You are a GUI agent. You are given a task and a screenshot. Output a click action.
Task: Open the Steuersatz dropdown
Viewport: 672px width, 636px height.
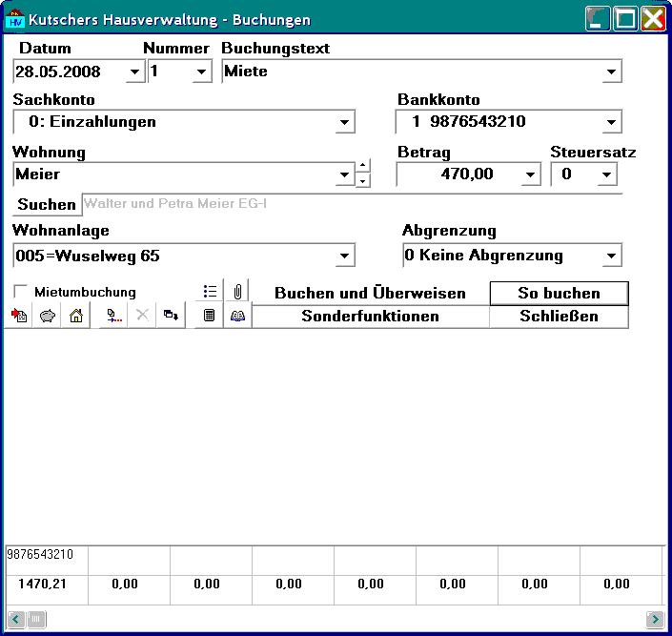coord(606,174)
